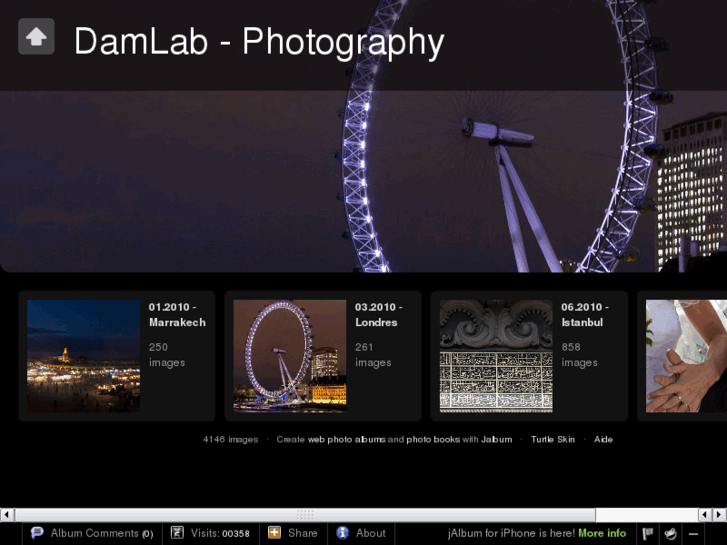Click the horizontal scrollbar right arrow
The width and height of the screenshot is (727, 545).
[719, 514]
